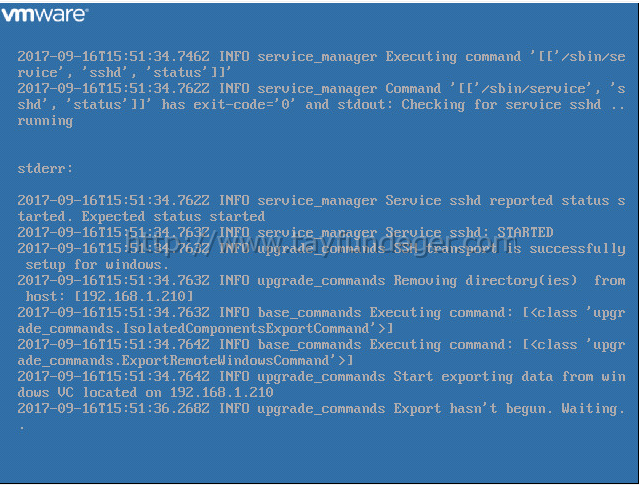
Task: Select the stderr: label line
Action: pos(45,168)
